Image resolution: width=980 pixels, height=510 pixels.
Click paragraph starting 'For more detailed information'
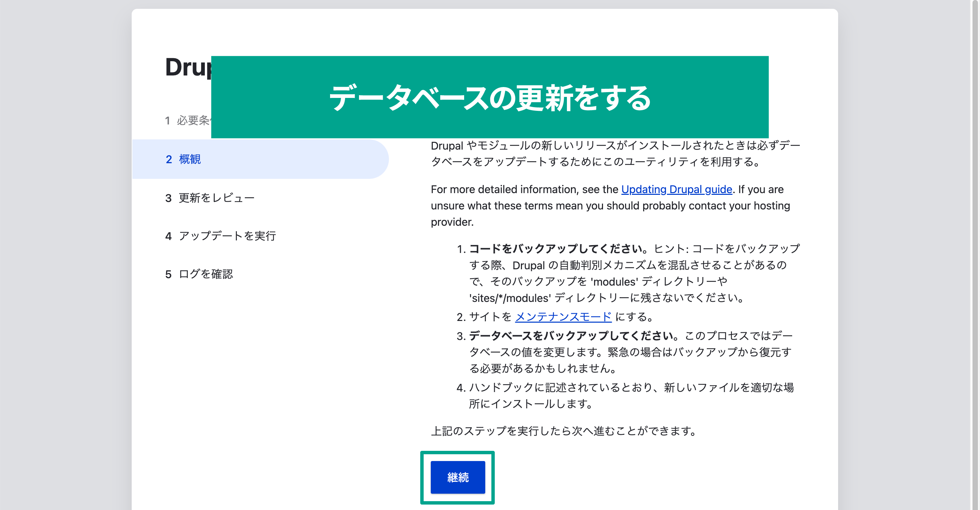[610, 206]
